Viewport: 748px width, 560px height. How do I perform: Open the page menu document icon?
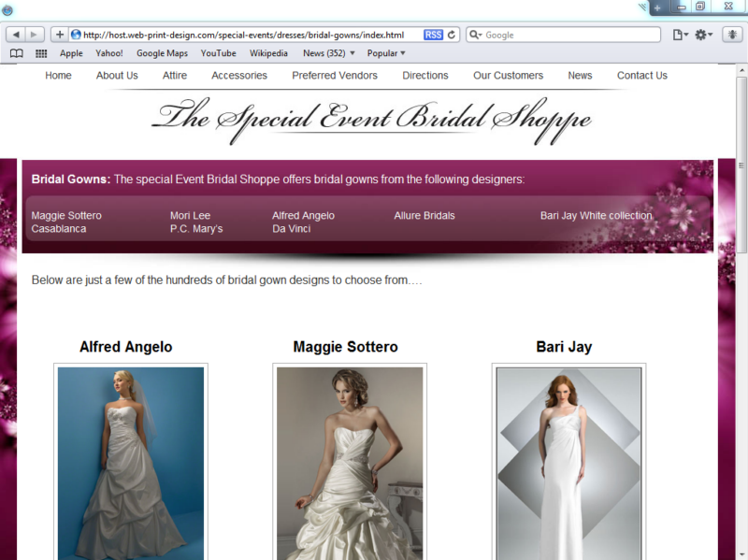pyautogui.click(x=680, y=35)
